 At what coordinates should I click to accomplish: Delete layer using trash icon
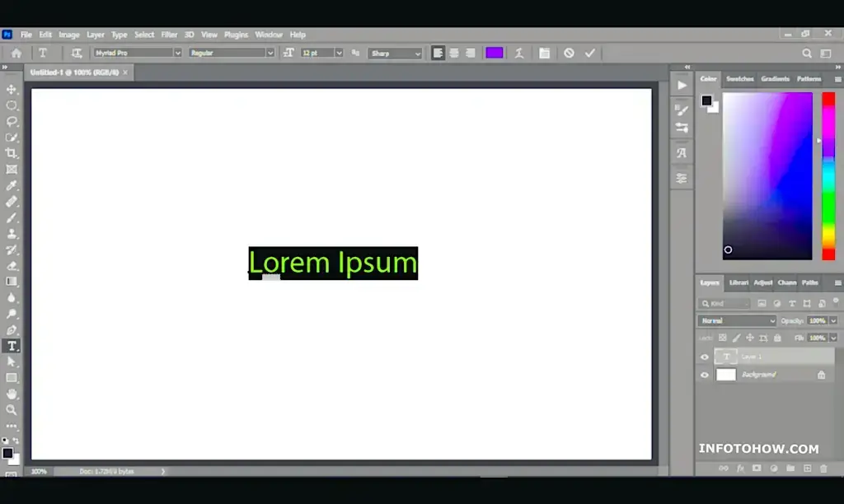[823, 469]
